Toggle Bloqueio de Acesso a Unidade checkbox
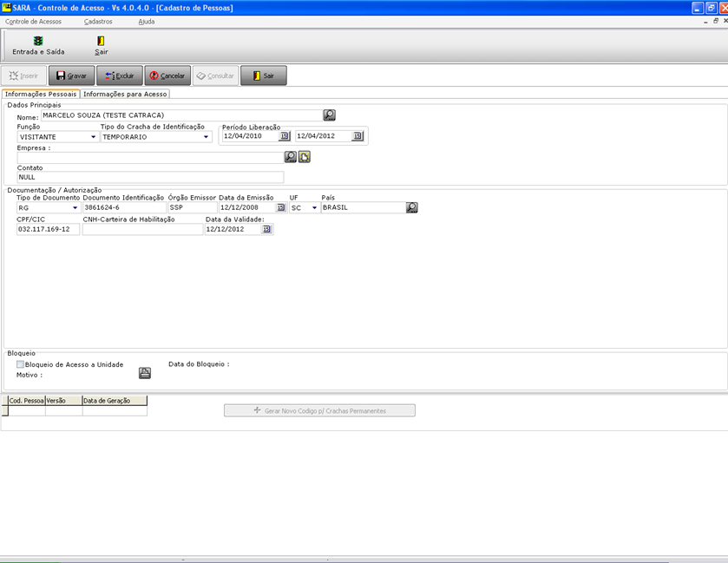Image resolution: width=728 pixels, height=563 pixels. click(x=20, y=364)
